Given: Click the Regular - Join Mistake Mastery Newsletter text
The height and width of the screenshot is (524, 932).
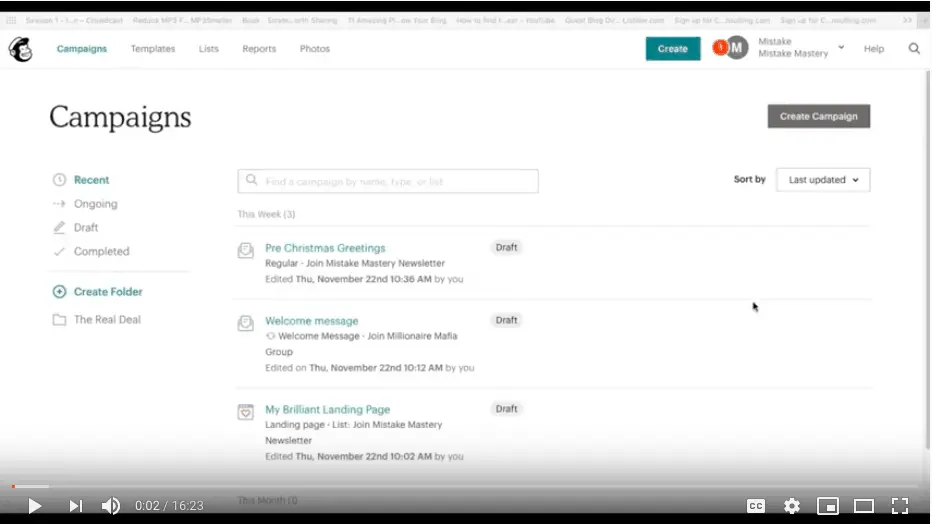Looking at the screenshot, I should (355, 263).
